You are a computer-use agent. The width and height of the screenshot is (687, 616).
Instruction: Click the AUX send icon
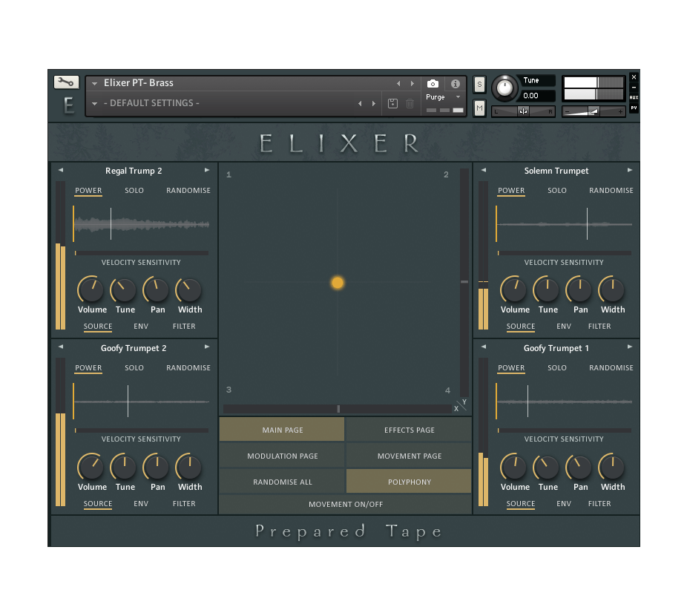point(634,96)
